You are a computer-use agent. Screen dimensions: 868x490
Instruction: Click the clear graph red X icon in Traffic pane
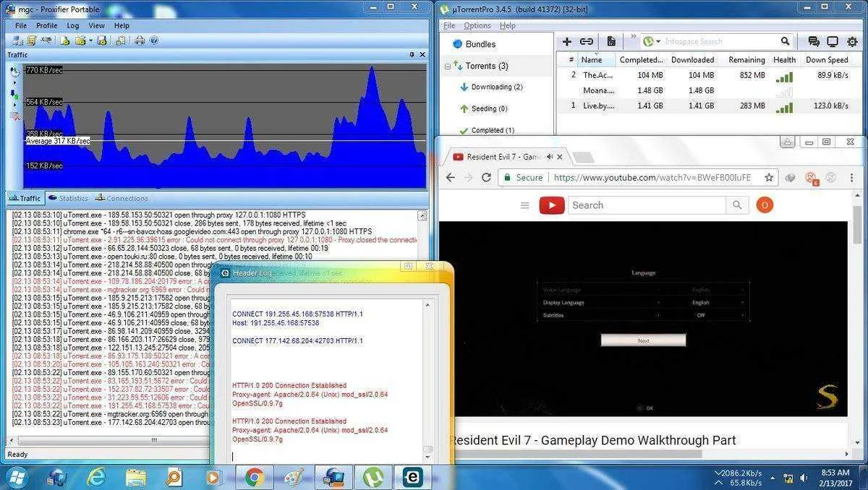click(14, 115)
